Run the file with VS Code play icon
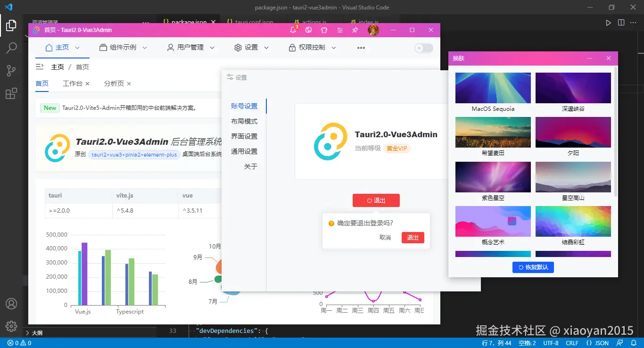The image size is (644, 348). [x=609, y=22]
